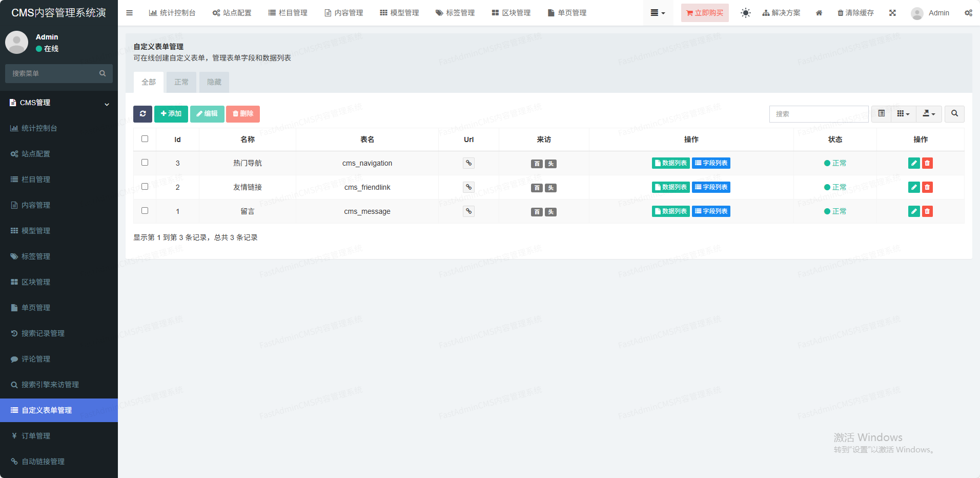980x478 pixels.
Task: Switch theme with the sun icon
Action: tap(745, 13)
